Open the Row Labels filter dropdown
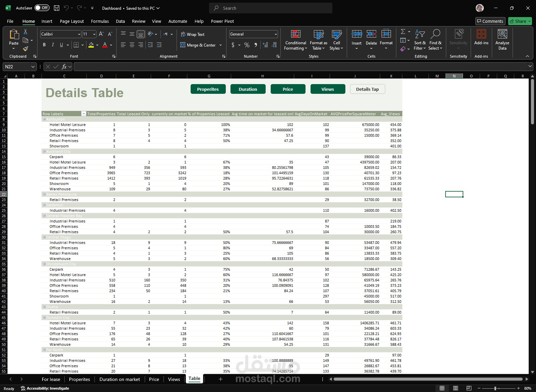This screenshot has width=536, height=392. (x=84, y=114)
